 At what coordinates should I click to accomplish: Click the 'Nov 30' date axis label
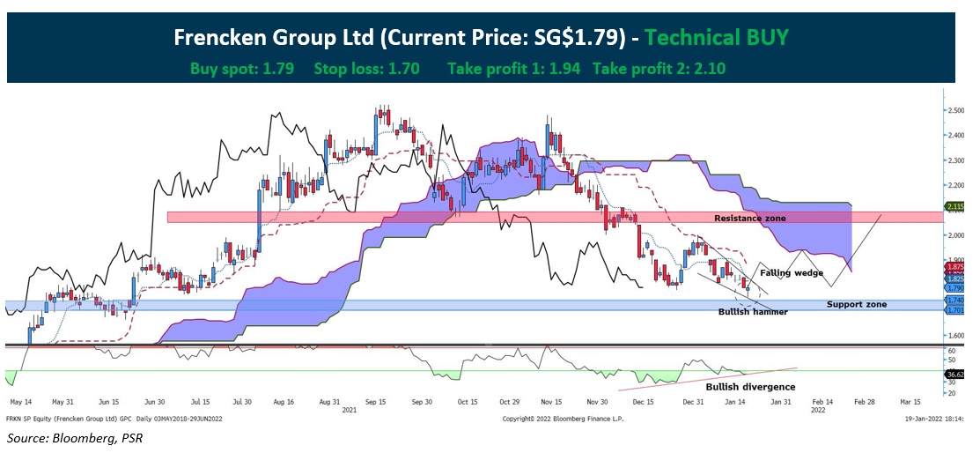pos(598,402)
